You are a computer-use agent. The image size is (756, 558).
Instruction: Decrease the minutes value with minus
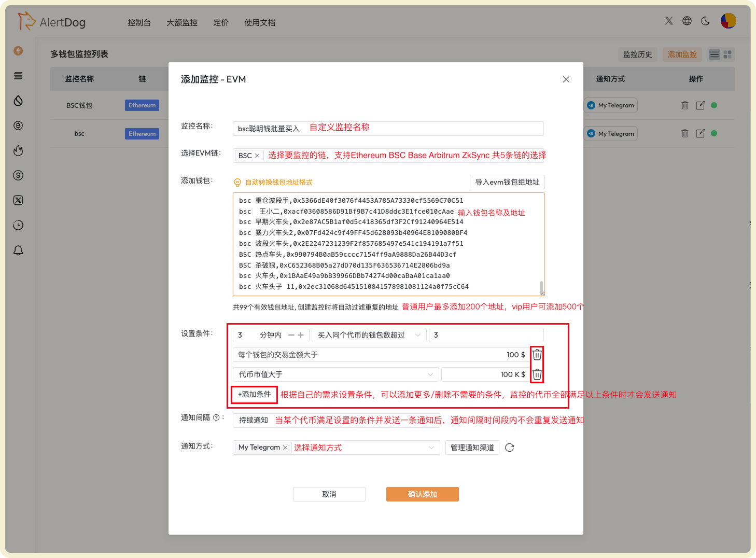coord(291,335)
